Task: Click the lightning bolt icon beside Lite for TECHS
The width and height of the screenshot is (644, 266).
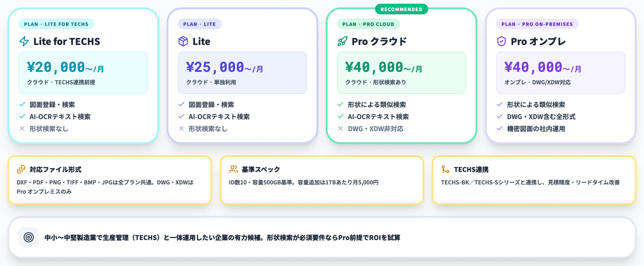Action: point(24,41)
